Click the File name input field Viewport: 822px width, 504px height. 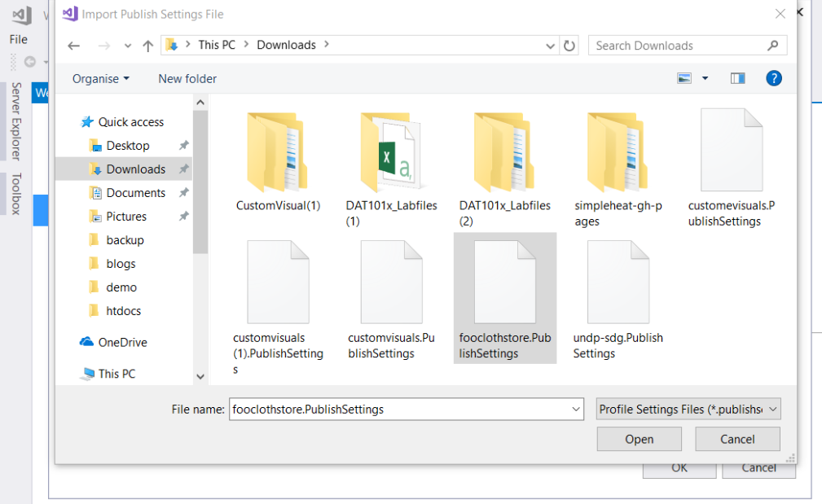399,410
